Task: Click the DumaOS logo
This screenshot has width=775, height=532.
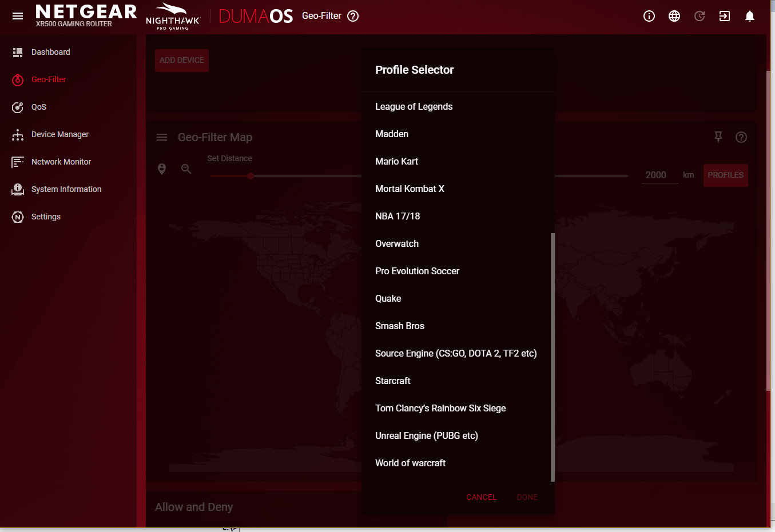Action: 256,16
